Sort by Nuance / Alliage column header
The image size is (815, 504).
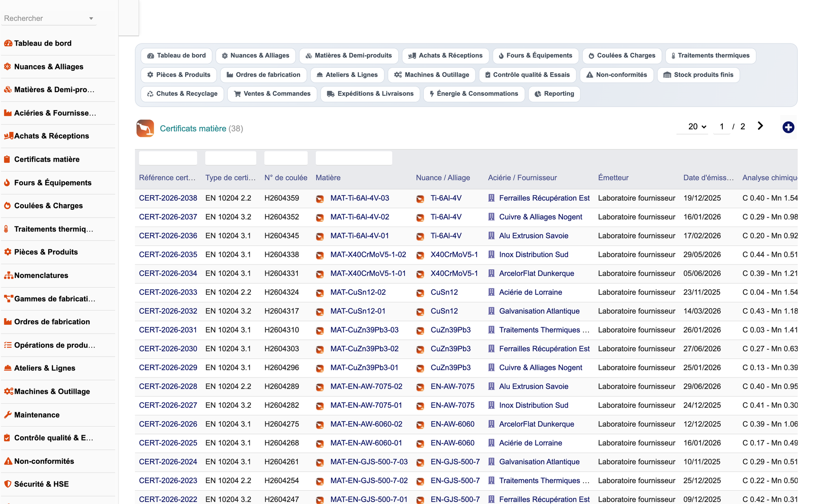(443, 177)
